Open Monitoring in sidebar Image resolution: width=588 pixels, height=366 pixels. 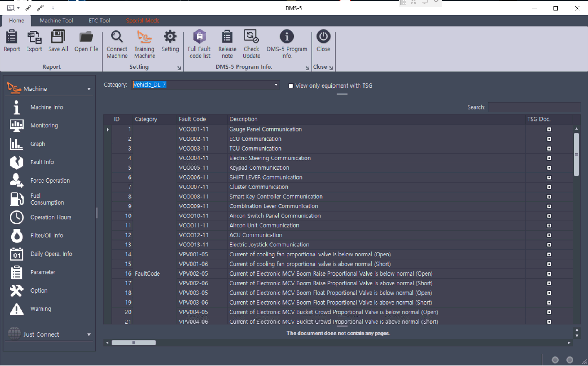(44, 125)
